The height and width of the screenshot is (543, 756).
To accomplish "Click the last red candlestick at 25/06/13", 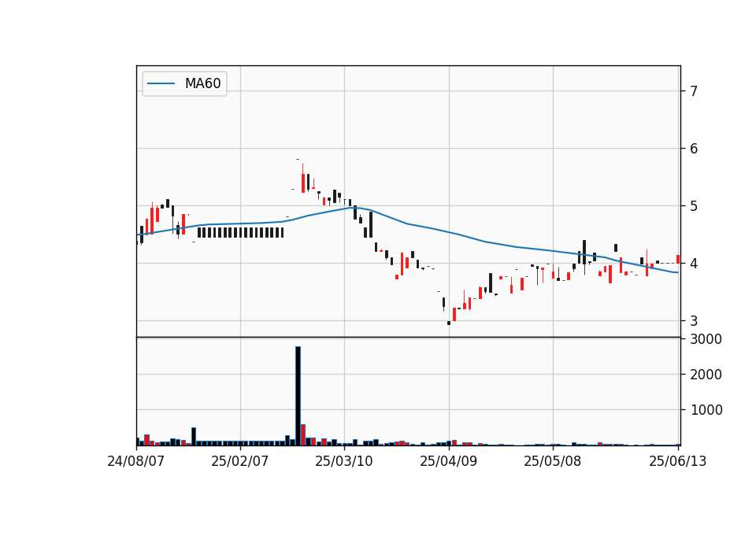I will pyautogui.click(x=678, y=259).
